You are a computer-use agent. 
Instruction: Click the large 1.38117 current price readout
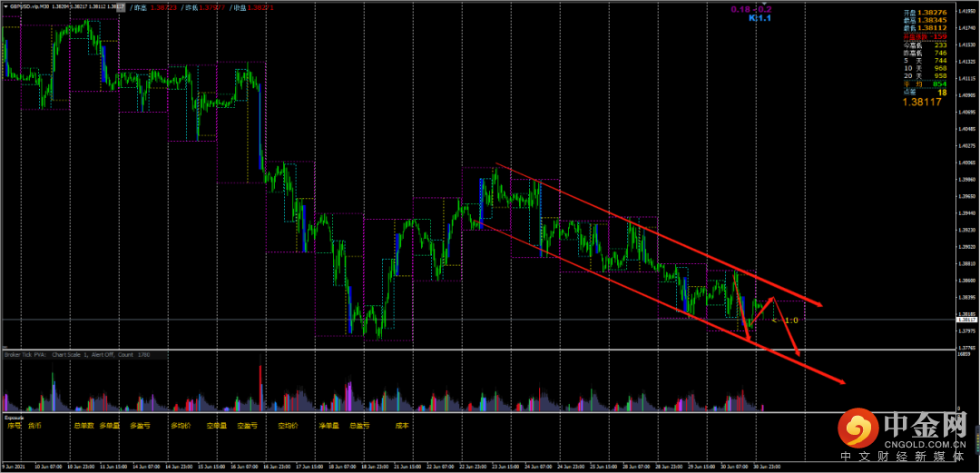[x=921, y=102]
